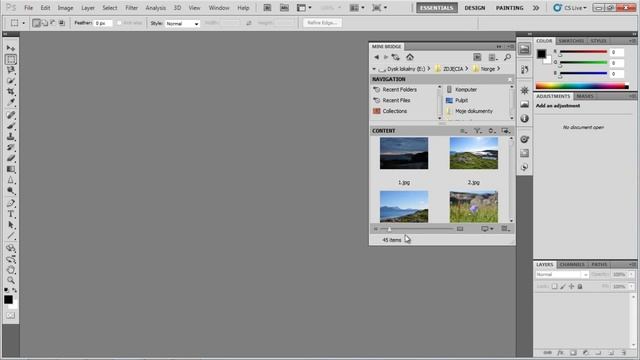Select the Quick Selection tool
The width and height of the screenshot is (640, 360).
[11, 81]
